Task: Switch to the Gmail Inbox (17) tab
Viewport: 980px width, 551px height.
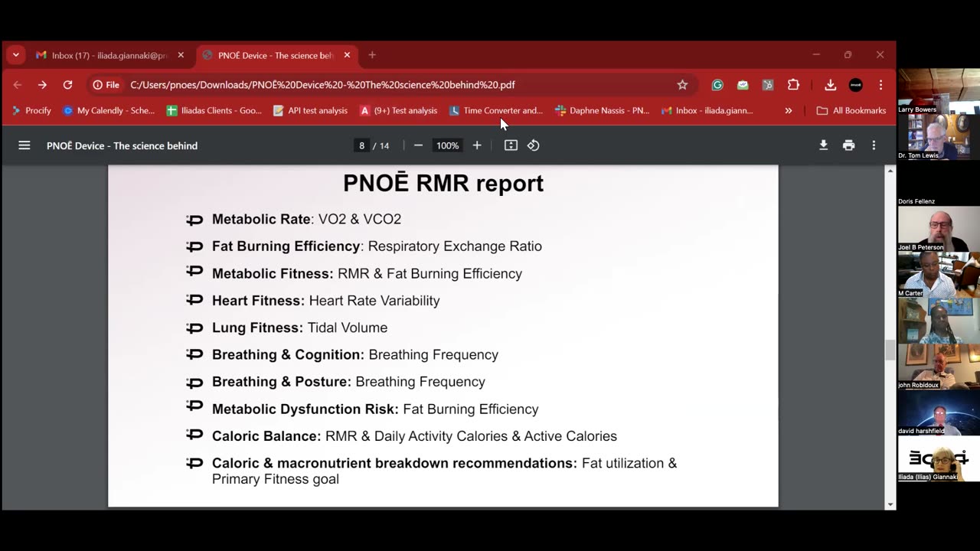Action: [x=109, y=55]
